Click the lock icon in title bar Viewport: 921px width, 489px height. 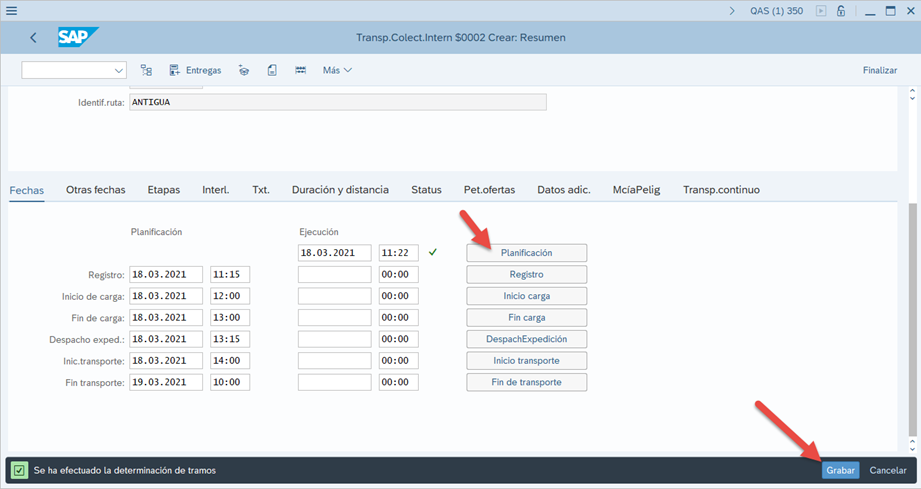click(x=841, y=11)
